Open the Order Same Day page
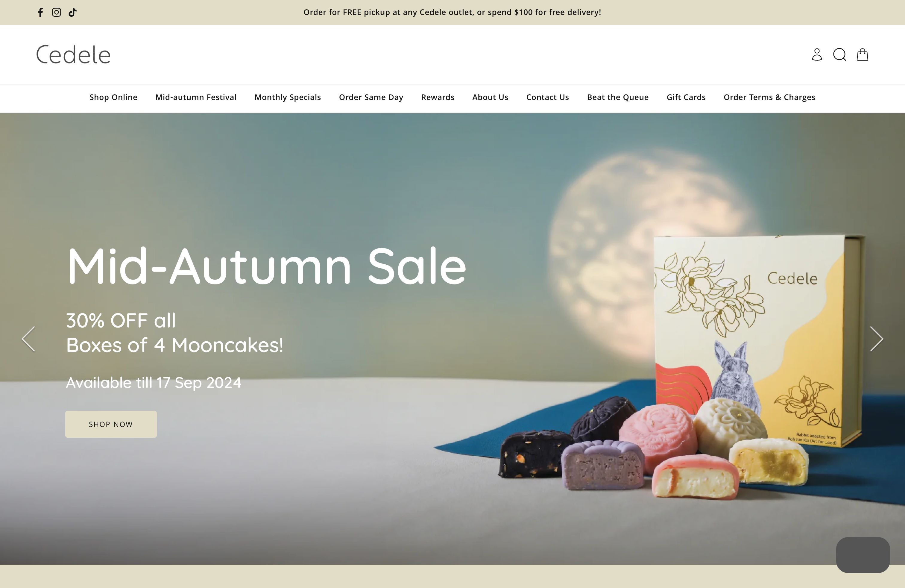Viewport: 905px width, 588px height. point(371,97)
